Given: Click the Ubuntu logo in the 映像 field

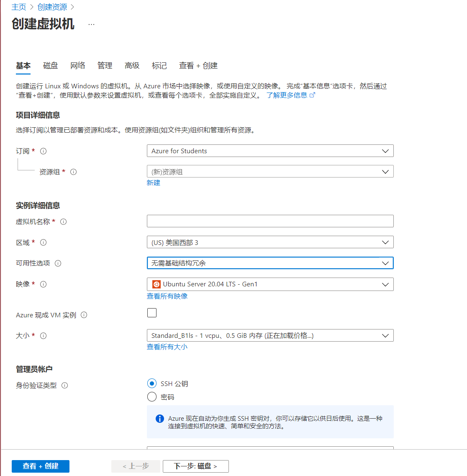Looking at the screenshot, I should click(156, 284).
